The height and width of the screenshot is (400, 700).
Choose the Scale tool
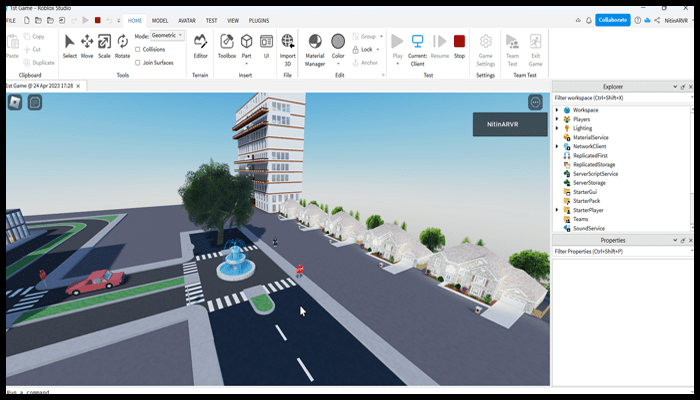(x=104, y=46)
